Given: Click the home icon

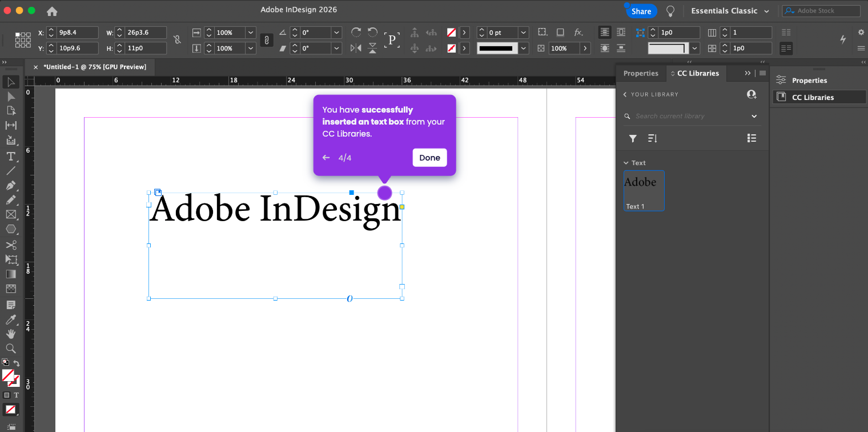Looking at the screenshot, I should pos(52,11).
